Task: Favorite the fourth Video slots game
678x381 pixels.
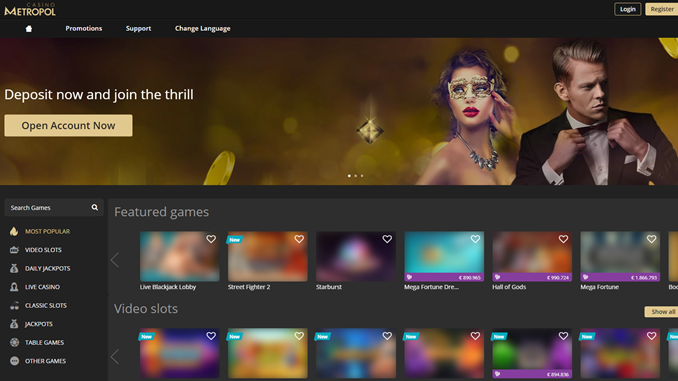Action: click(475, 336)
